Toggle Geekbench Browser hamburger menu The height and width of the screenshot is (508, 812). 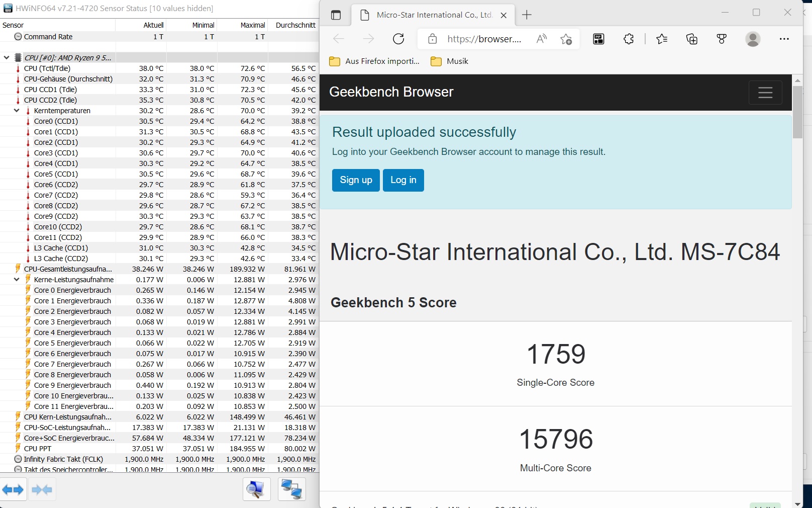click(765, 93)
